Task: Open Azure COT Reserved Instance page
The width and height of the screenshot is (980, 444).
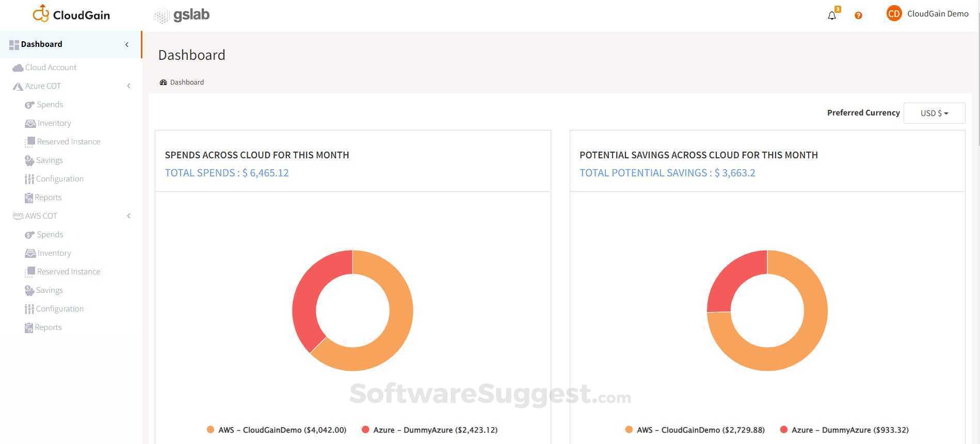Action: (69, 142)
